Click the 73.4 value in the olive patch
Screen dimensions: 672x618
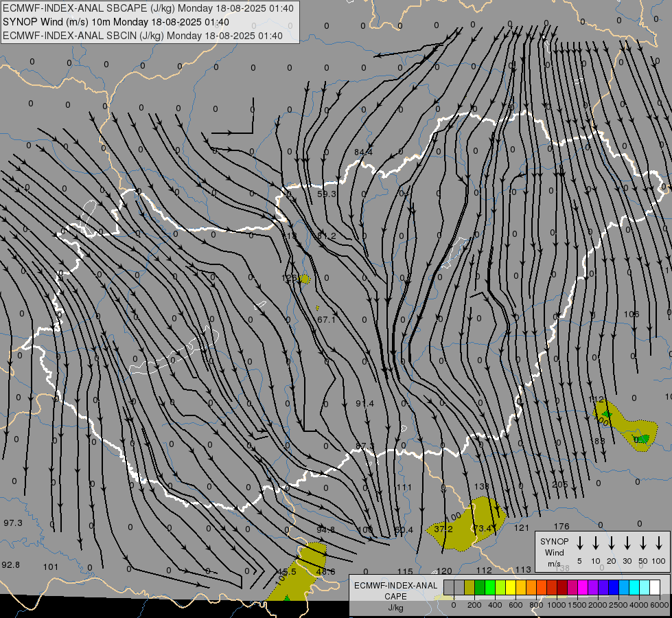click(x=482, y=528)
